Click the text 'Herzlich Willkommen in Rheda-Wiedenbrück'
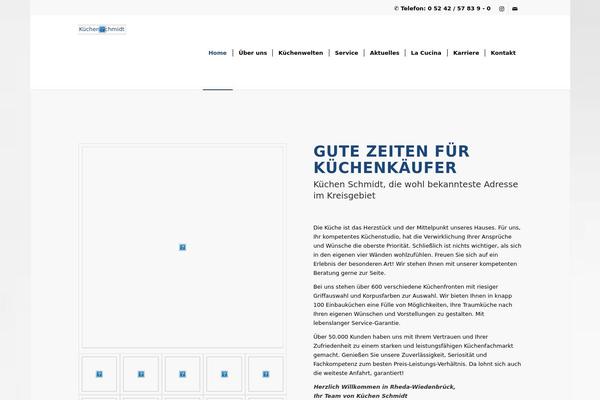The width and height of the screenshot is (600, 400). coord(384,387)
